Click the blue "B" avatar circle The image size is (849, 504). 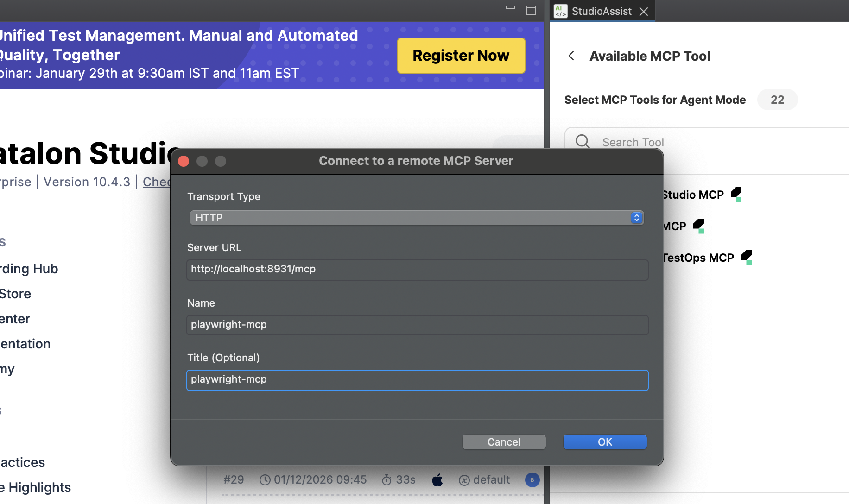tap(532, 480)
